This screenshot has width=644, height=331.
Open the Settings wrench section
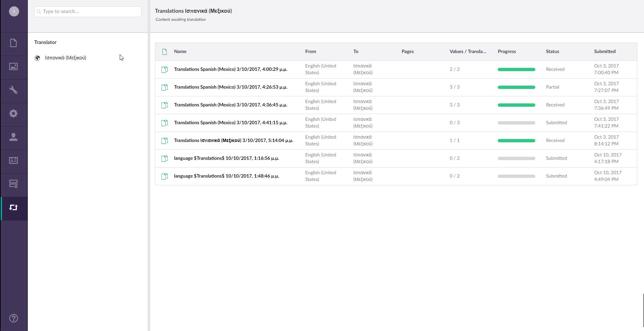(x=13, y=90)
